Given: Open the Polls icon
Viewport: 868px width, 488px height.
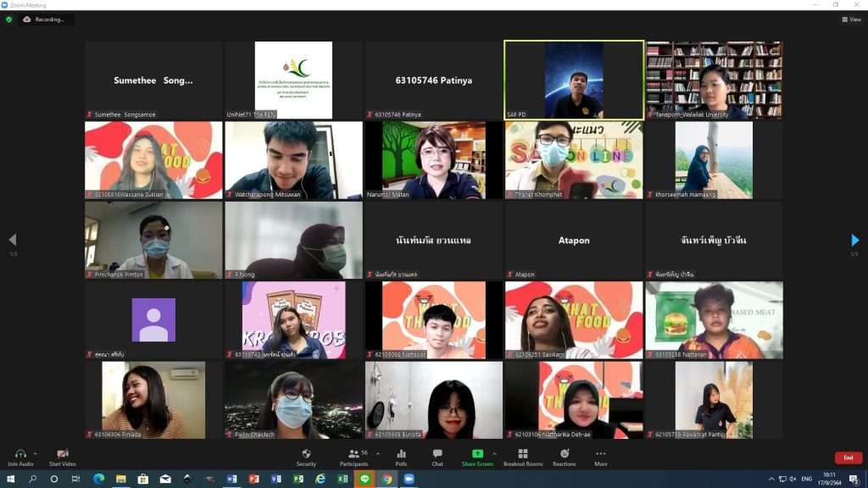Looking at the screenshot, I should pos(401,454).
